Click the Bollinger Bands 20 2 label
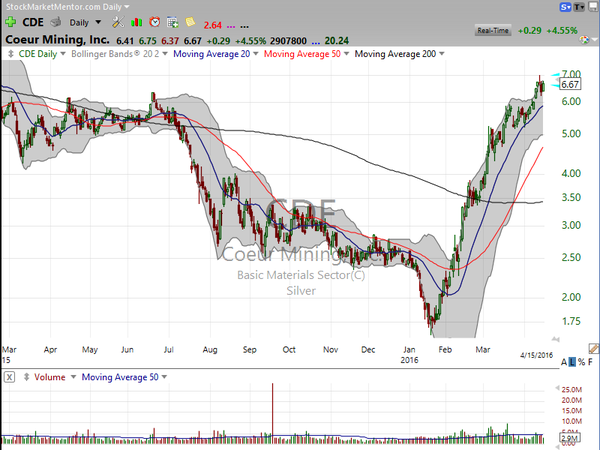This screenshot has width=600, height=450. coord(115,54)
